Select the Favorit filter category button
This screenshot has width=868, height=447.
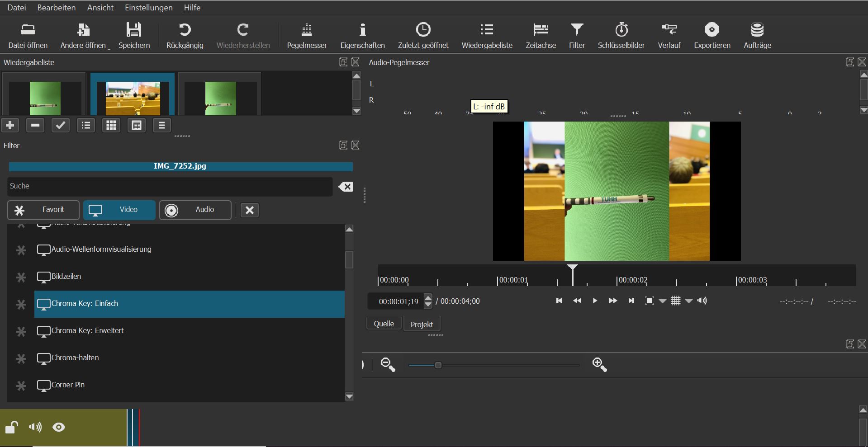(x=43, y=210)
